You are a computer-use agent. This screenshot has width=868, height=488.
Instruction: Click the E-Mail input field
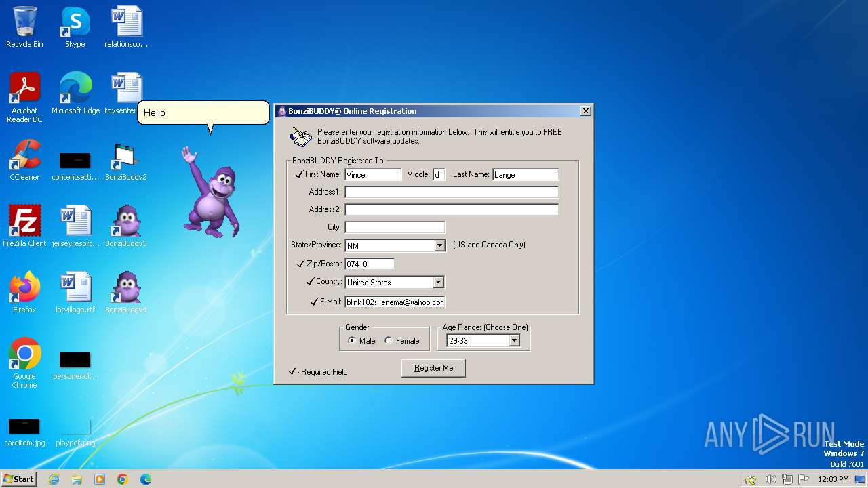[395, 302]
